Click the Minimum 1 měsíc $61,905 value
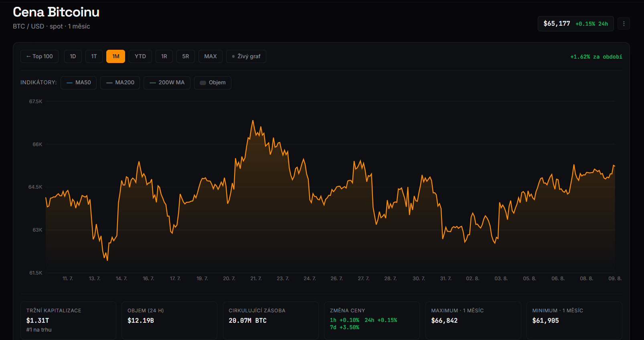The width and height of the screenshot is (644, 340). pos(545,320)
